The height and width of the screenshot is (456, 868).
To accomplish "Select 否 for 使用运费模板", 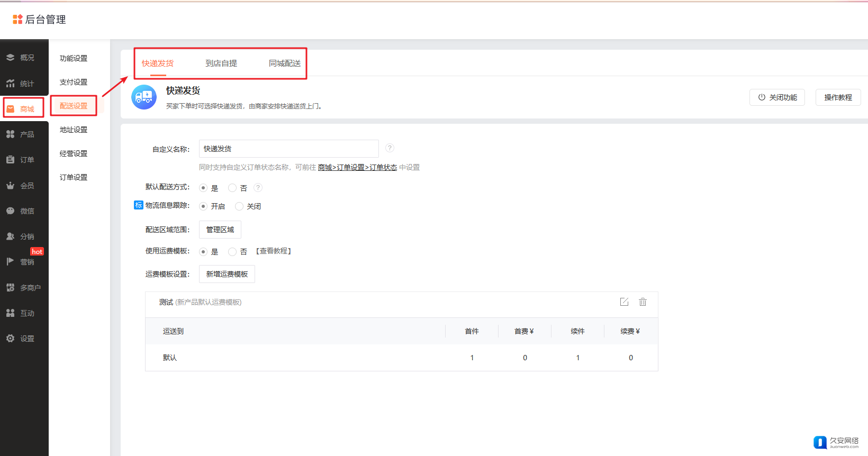I will 232,252.
